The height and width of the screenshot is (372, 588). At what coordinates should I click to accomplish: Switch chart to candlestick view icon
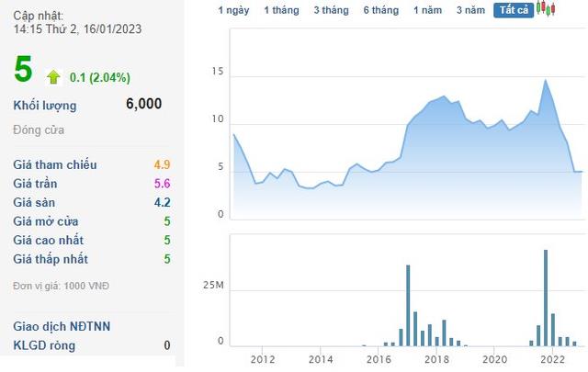[x=547, y=9]
